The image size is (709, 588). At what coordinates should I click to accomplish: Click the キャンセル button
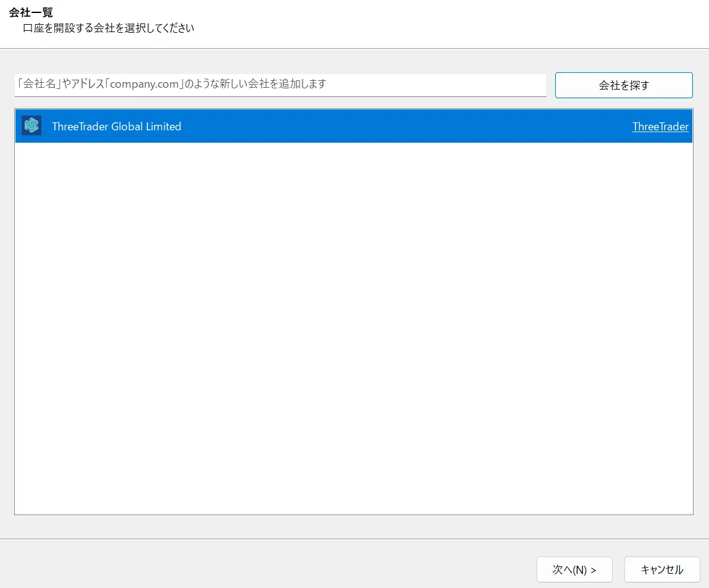662,569
